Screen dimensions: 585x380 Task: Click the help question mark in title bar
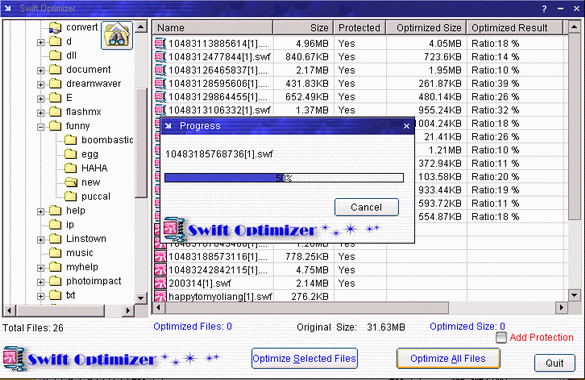coord(544,9)
